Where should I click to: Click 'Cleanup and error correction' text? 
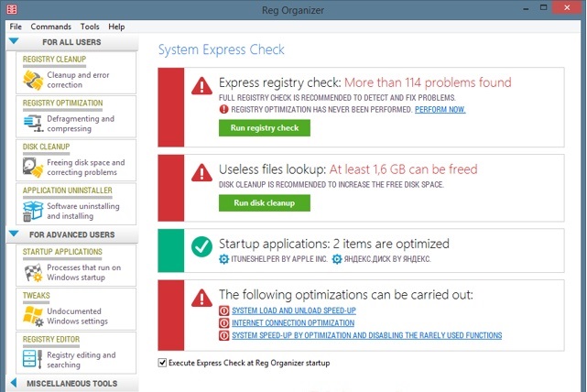tap(78, 80)
